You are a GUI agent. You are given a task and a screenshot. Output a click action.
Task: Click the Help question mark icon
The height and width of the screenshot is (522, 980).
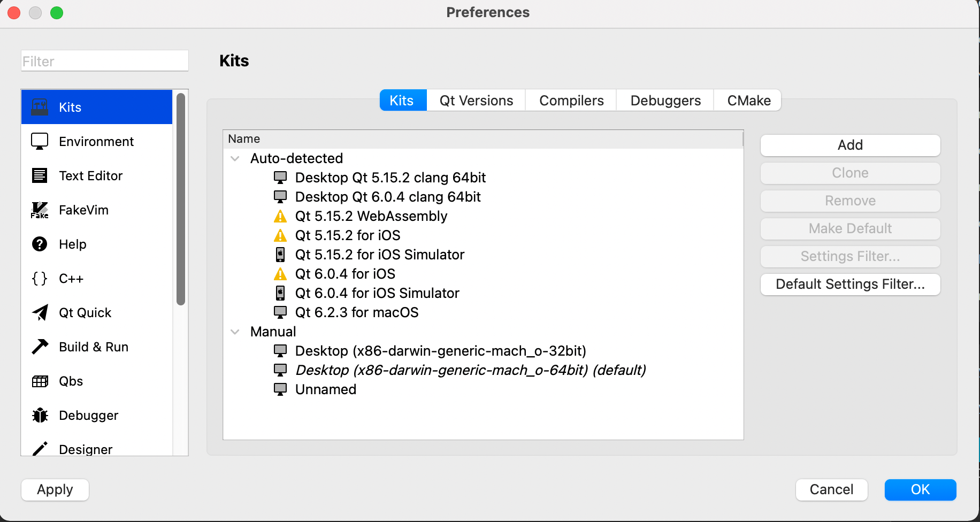click(x=39, y=244)
